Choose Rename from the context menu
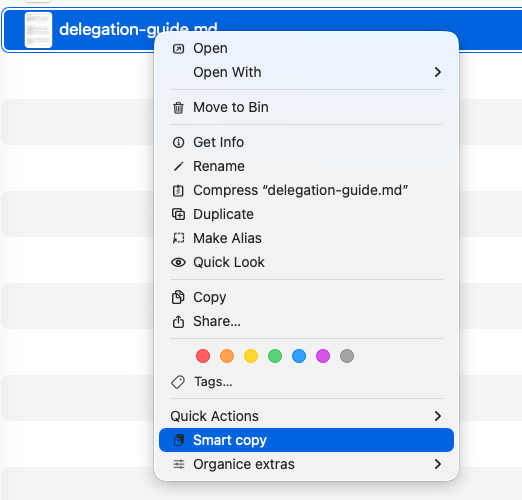The width and height of the screenshot is (522, 500). tap(306, 166)
